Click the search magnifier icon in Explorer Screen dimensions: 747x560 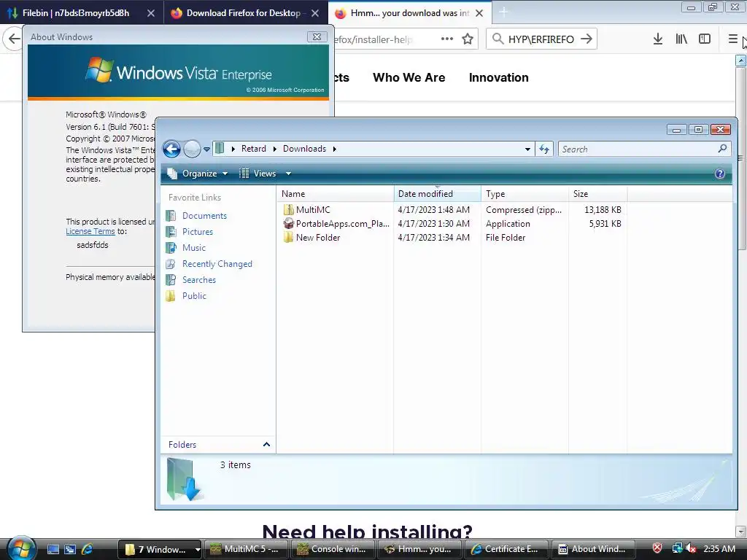pos(723,149)
